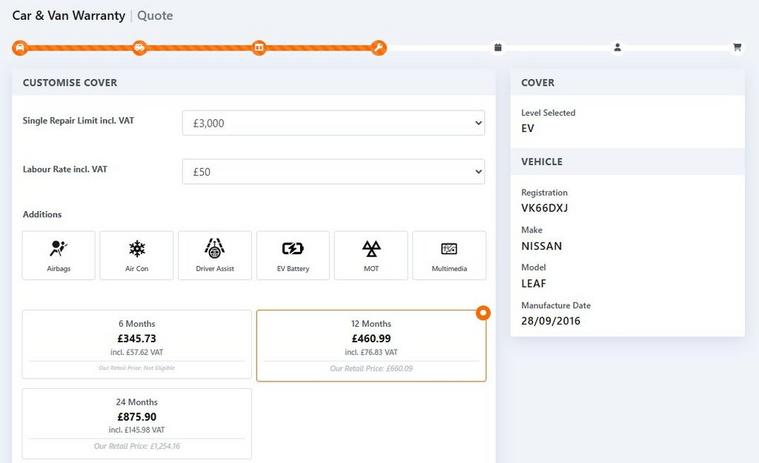Go to shopping cart step icon

737,47
